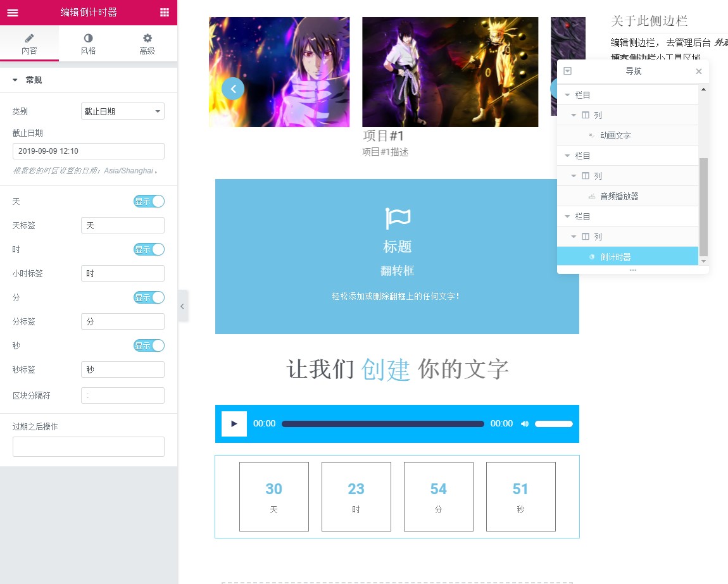Click the 截止日期 date field

point(88,151)
